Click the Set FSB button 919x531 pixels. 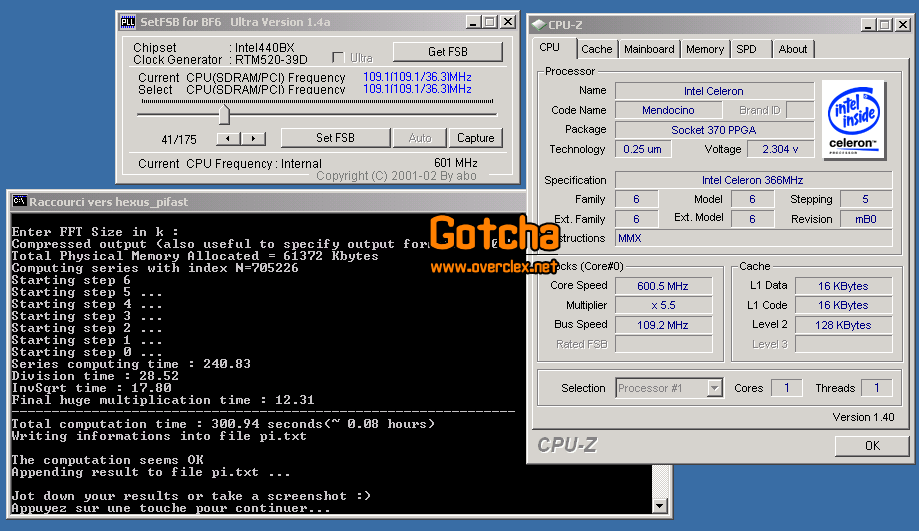(x=335, y=138)
